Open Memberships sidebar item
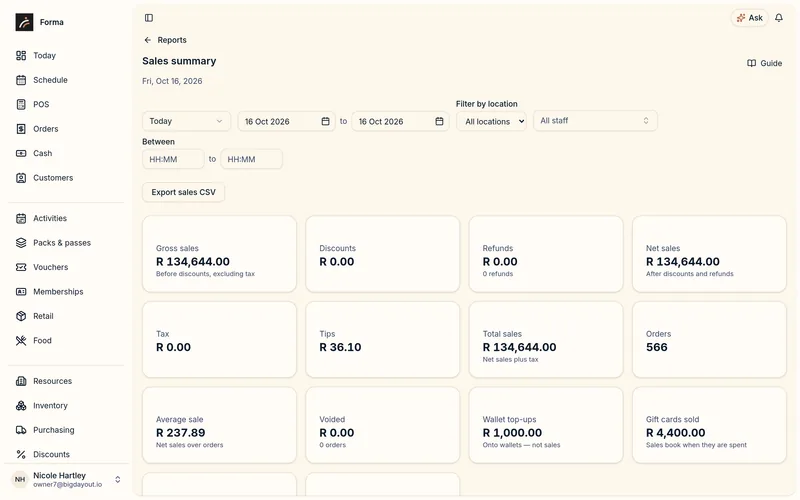Screen dimensions: 800x500 pos(58,292)
